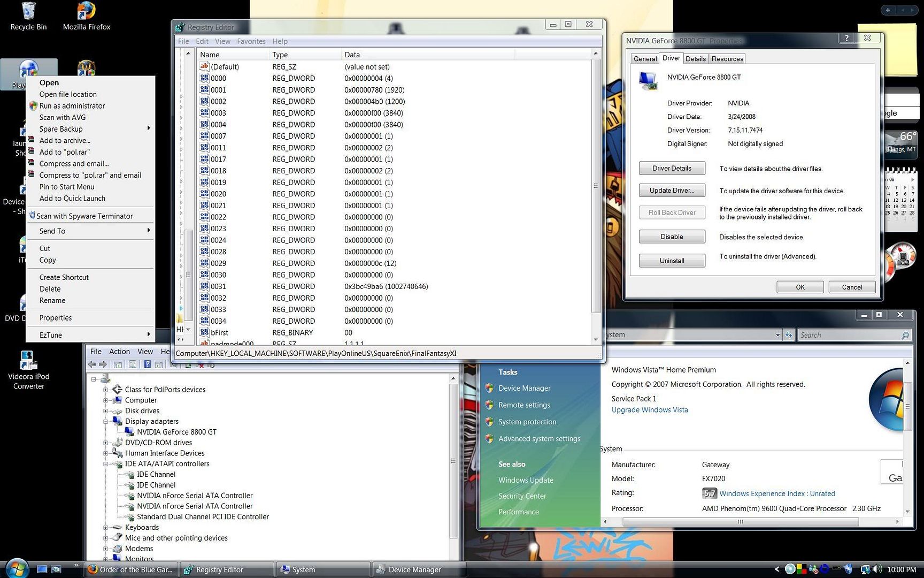Open the Action menu in Device Manager
The image size is (924, 578).
click(119, 352)
